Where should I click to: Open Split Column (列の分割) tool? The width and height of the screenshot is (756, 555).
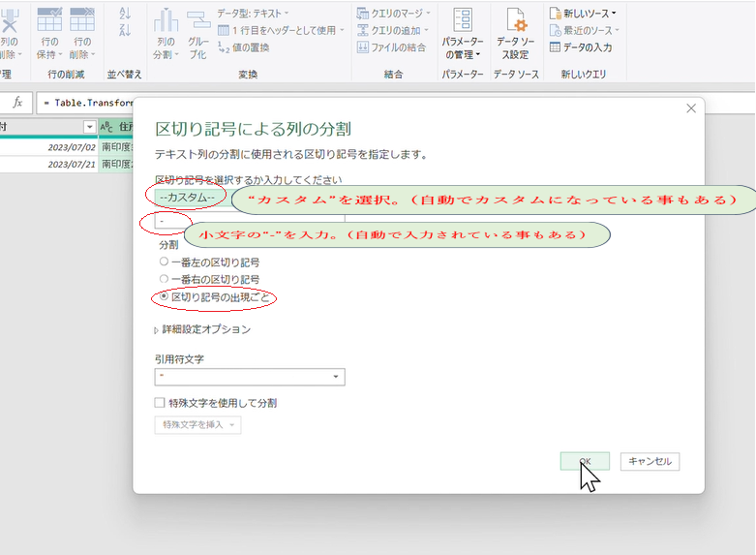(166, 33)
